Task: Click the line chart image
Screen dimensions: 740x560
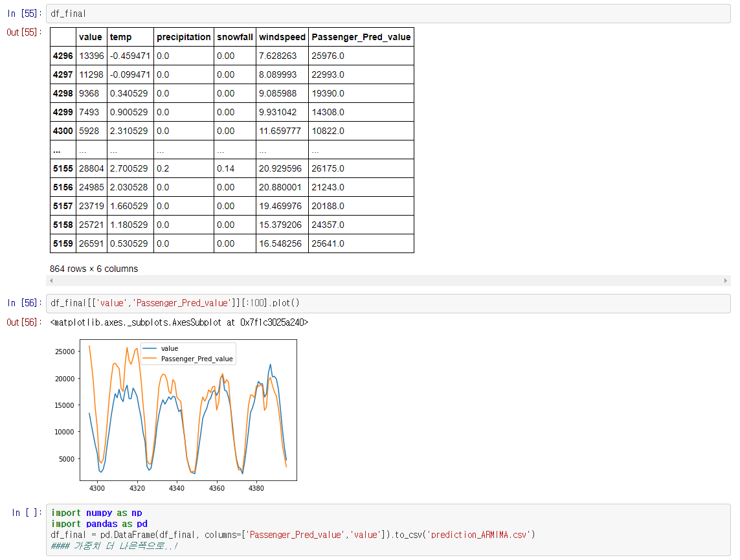Action: [x=175, y=415]
